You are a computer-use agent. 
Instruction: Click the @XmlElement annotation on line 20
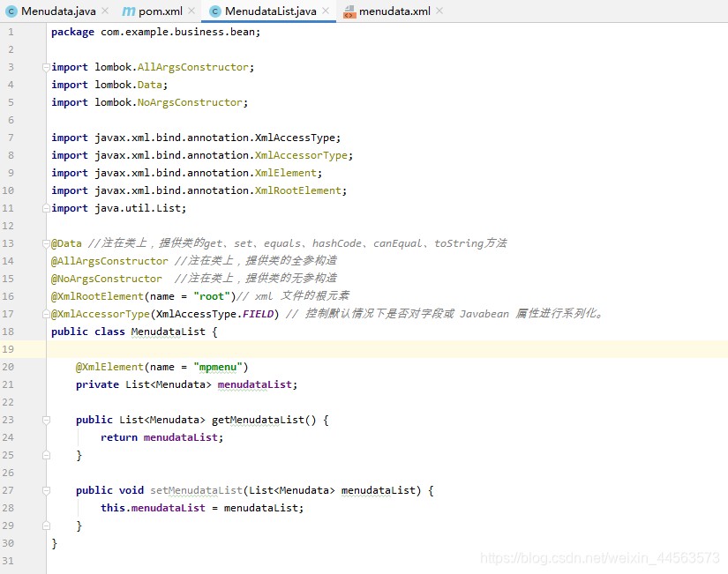(109, 367)
